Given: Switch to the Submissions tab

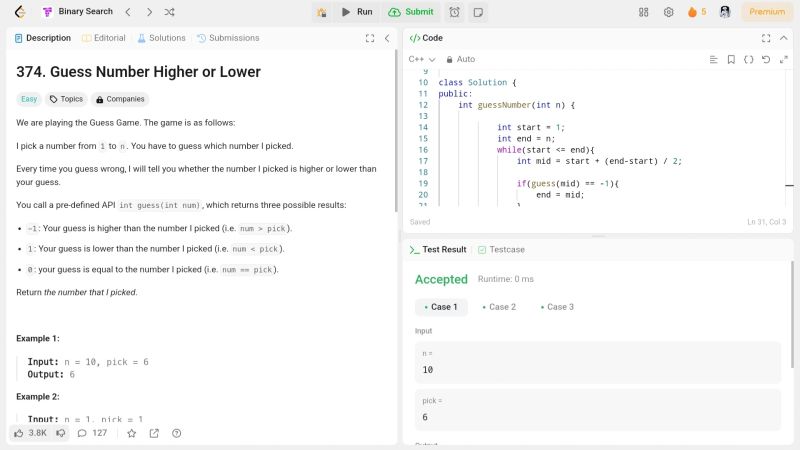Looking at the screenshot, I should [228, 38].
